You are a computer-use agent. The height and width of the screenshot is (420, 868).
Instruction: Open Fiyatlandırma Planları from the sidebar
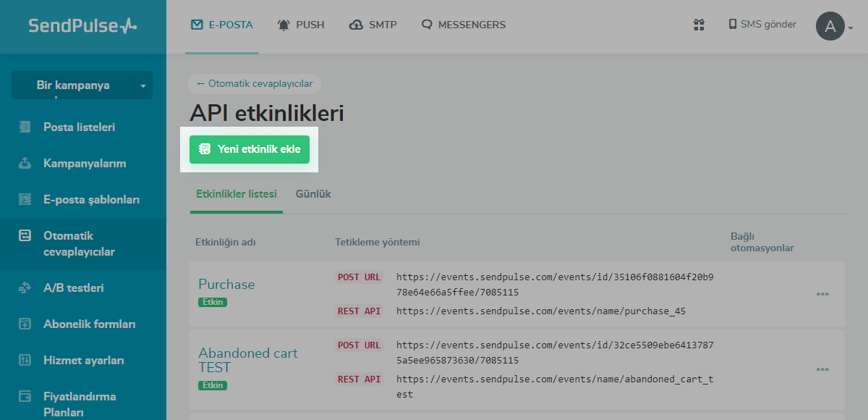(x=80, y=404)
